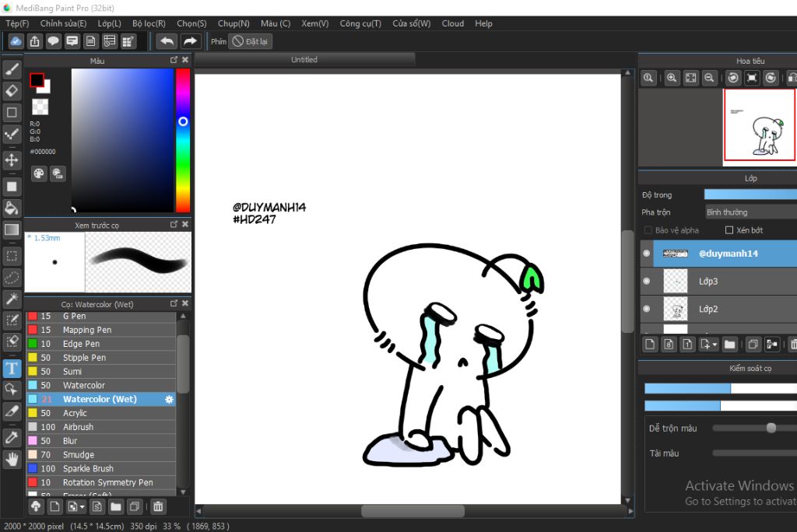Click the rainbow hue bar in Màu panel
The height and width of the screenshot is (532, 797).
183,140
